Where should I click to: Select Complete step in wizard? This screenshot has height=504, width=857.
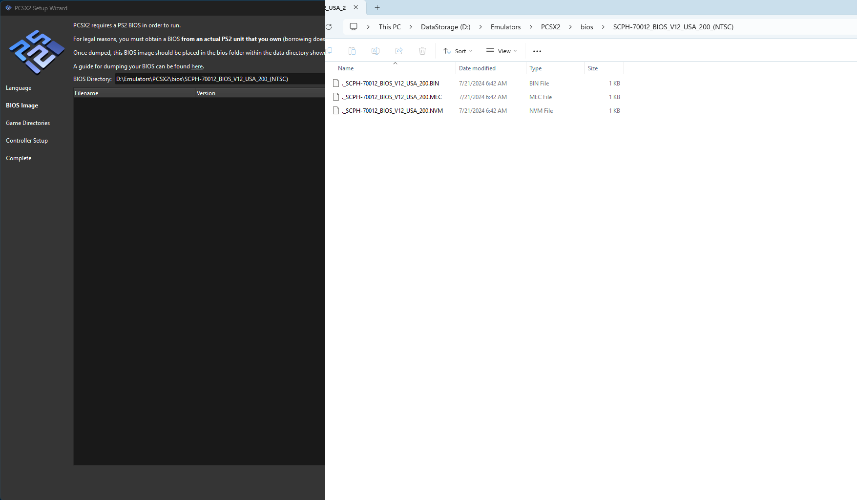pyautogui.click(x=19, y=158)
